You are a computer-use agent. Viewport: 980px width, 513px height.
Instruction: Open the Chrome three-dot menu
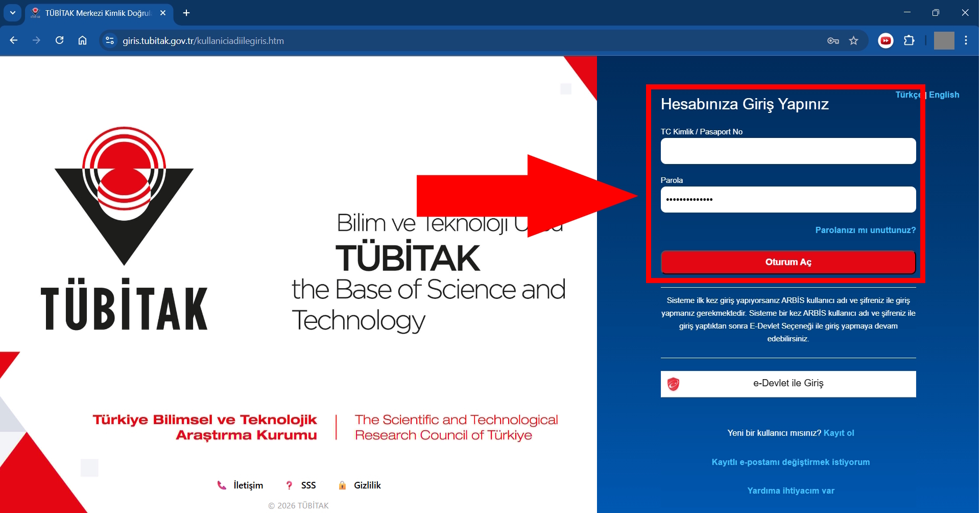pos(966,40)
